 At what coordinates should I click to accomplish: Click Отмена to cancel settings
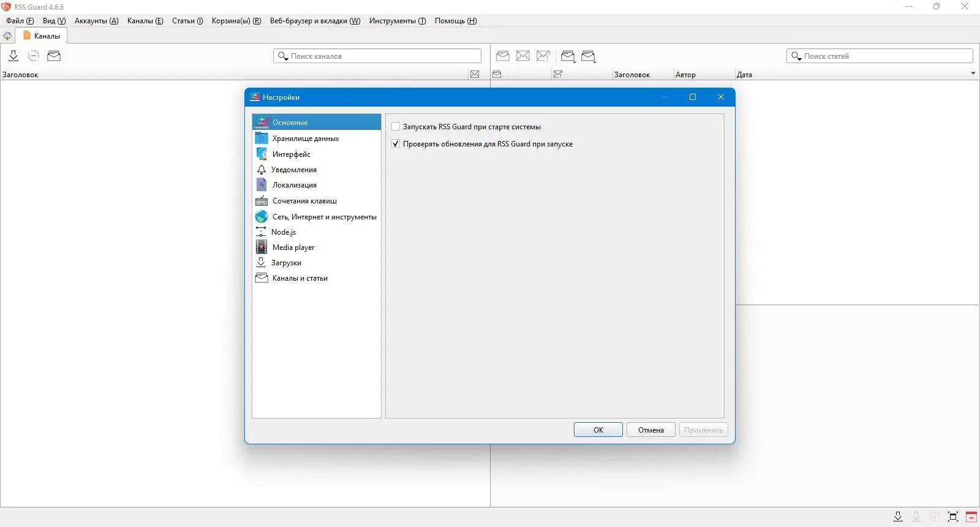pos(651,430)
